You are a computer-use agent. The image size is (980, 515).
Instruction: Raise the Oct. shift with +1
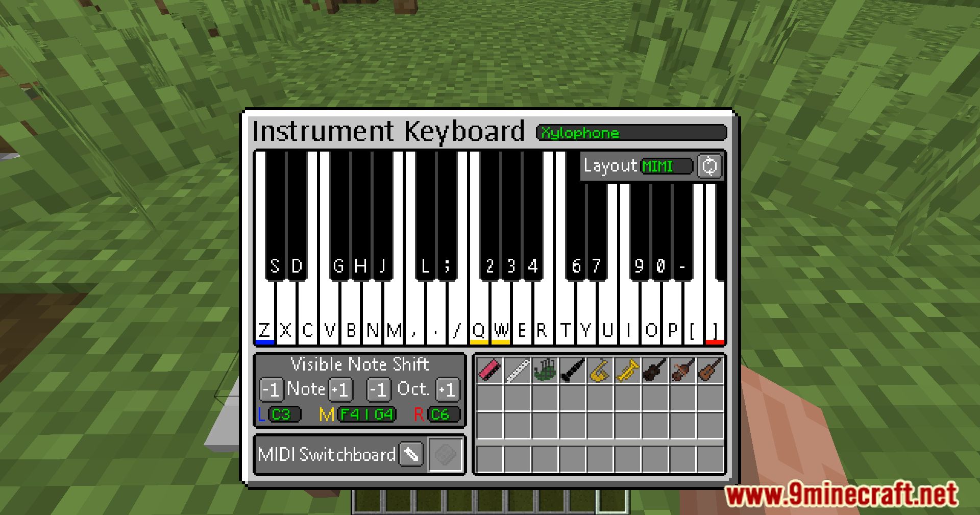(x=448, y=389)
